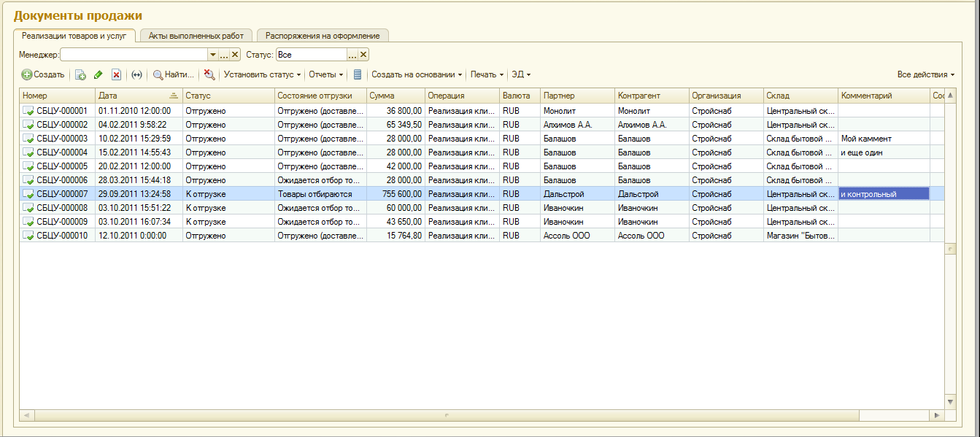
Task: Clear the Статус filter with its X
Action: coord(363,55)
